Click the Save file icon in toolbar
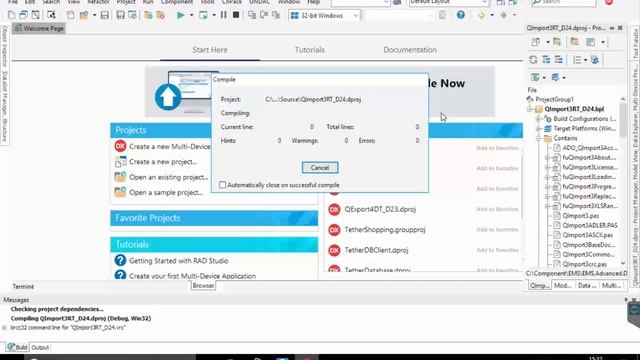 click(104, 16)
